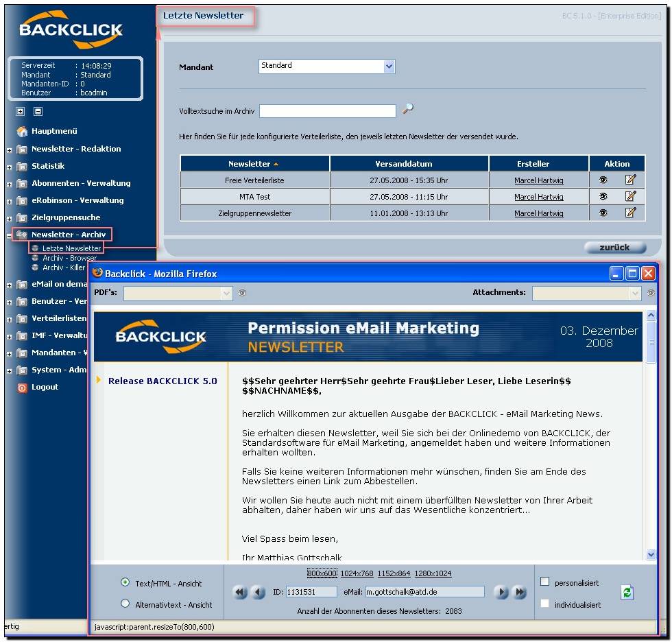Click the Newsletter - Redaktion folder icon
This screenshot has height=642, width=672.
click(22, 149)
